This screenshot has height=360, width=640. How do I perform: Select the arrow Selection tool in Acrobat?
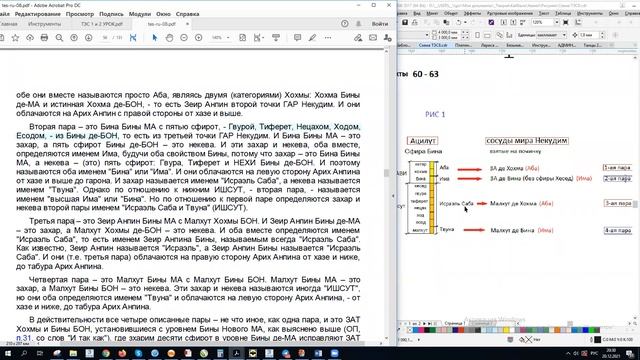tap(155, 38)
